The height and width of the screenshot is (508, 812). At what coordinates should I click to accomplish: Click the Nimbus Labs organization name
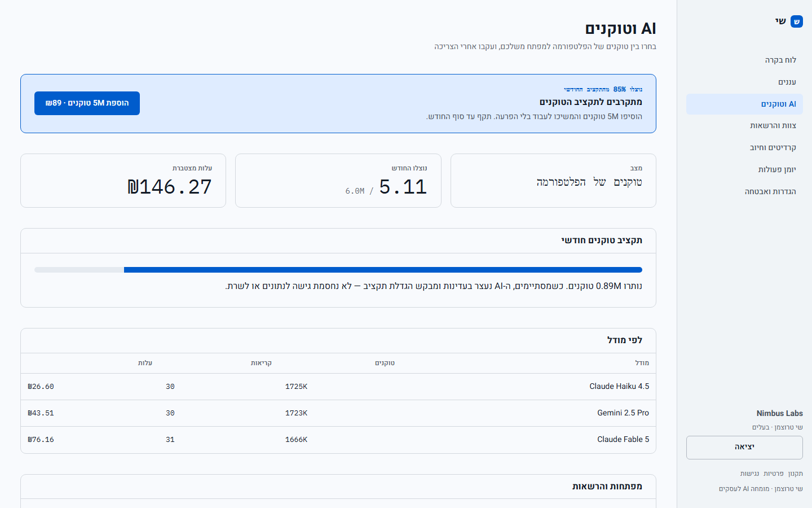coord(779,413)
